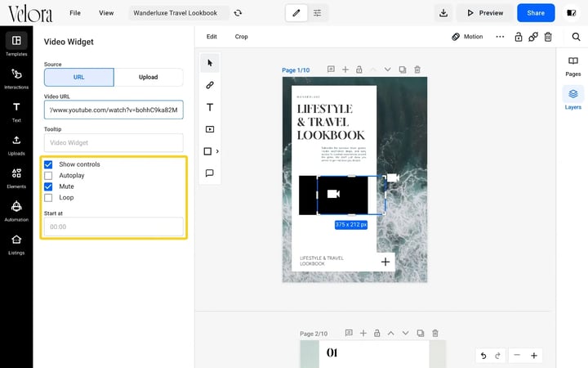Select the comment bubble tool
This screenshot has height=368, width=588.
[210, 173]
